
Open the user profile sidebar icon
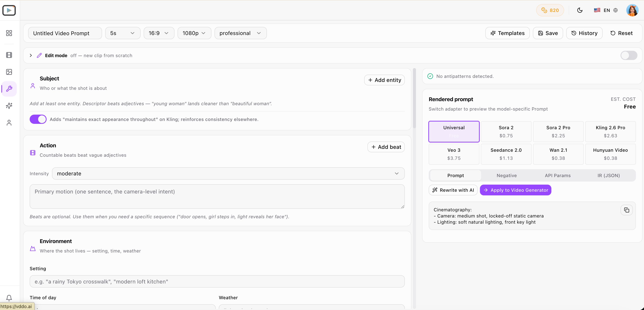pos(9,122)
